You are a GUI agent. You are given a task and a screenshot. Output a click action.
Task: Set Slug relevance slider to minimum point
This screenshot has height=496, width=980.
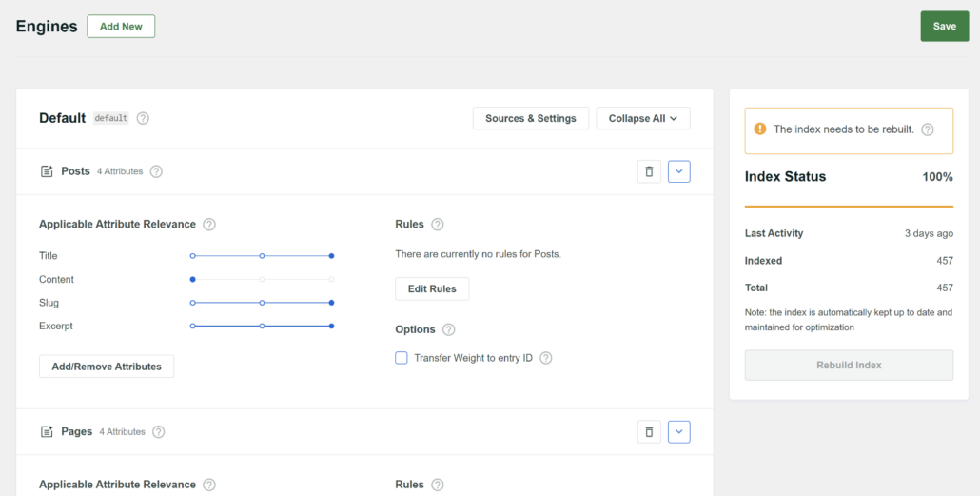pos(192,303)
